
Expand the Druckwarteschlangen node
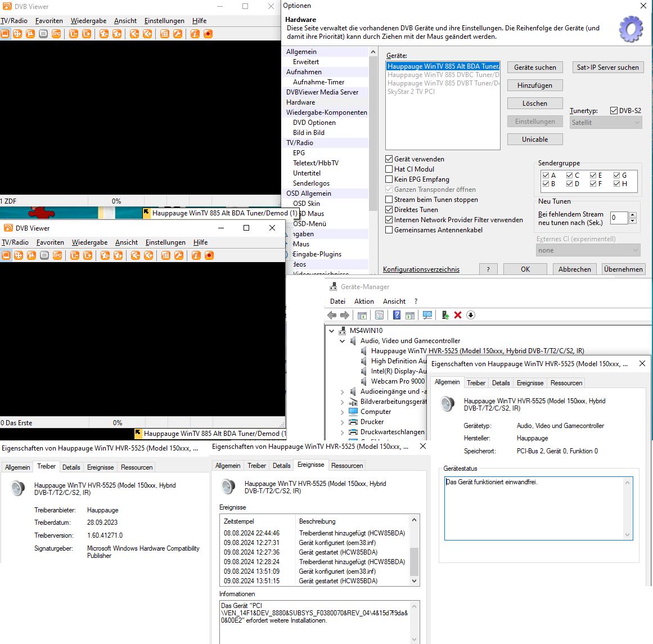(343, 433)
